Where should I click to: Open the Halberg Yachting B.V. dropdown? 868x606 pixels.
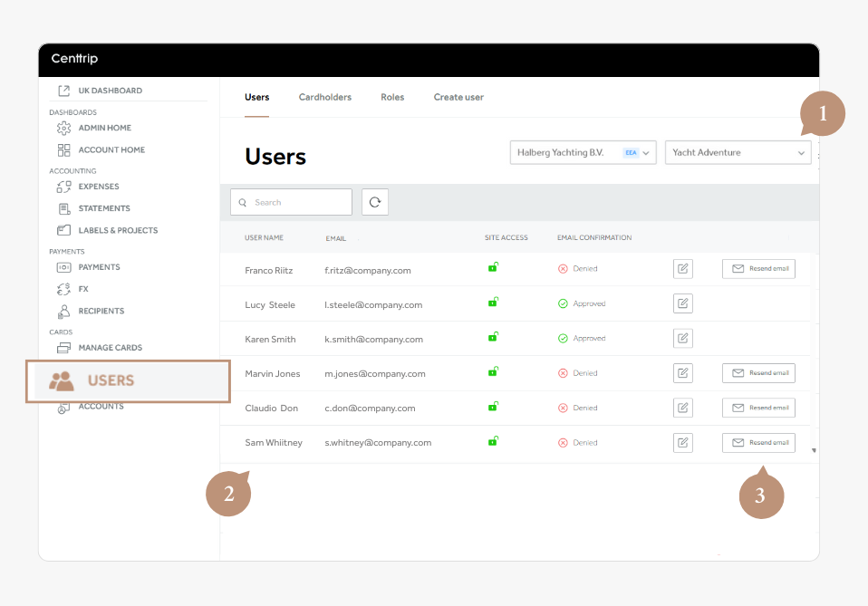583,152
